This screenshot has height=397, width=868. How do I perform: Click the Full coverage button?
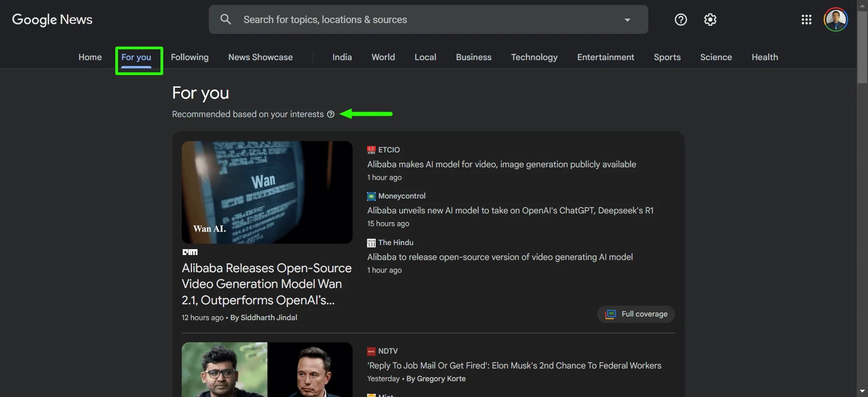pos(636,314)
